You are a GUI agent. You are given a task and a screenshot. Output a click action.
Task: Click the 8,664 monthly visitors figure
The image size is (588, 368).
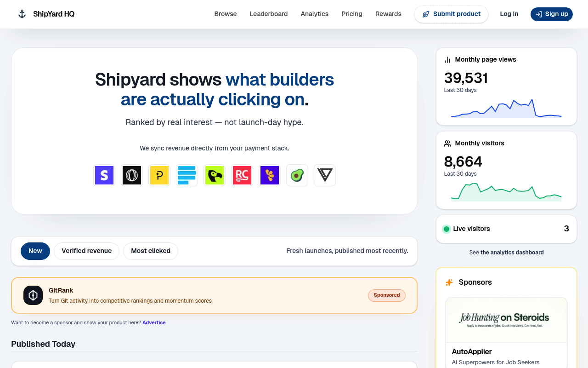pos(463,162)
